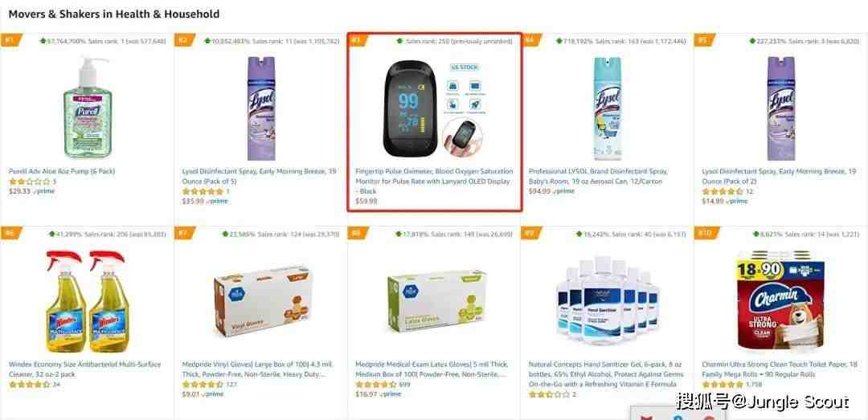Click the #6 badge on Windex item
Viewport: 868px width, 420px height.
(10, 233)
